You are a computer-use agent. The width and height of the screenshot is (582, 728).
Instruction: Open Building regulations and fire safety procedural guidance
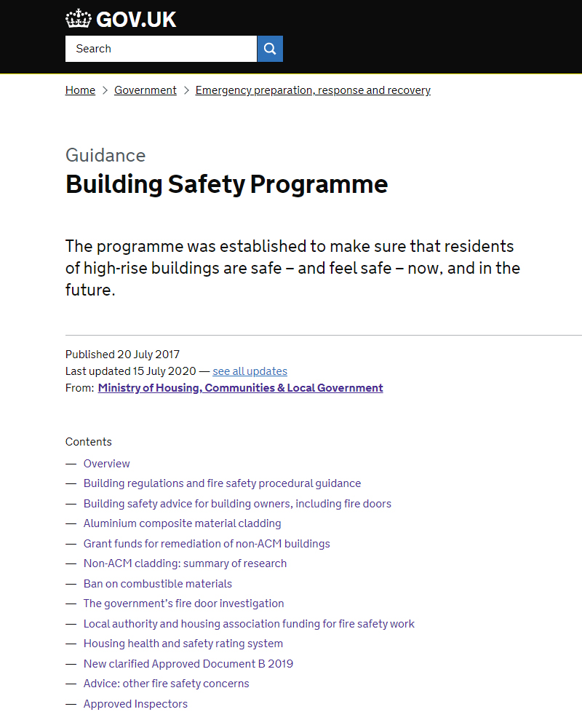(222, 483)
